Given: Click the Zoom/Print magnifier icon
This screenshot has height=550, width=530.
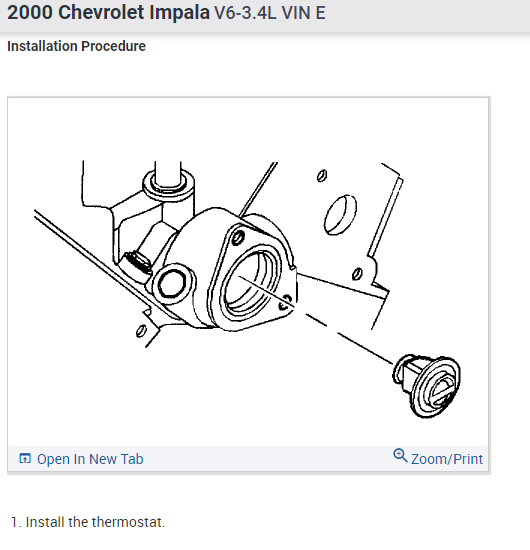Looking at the screenshot, I should click(x=400, y=456).
